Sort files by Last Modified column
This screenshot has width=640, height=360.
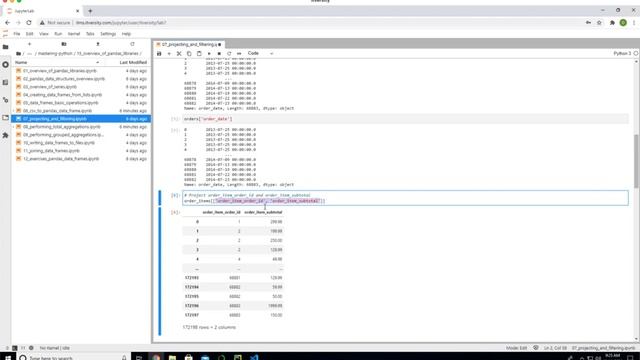coord(133,62)
